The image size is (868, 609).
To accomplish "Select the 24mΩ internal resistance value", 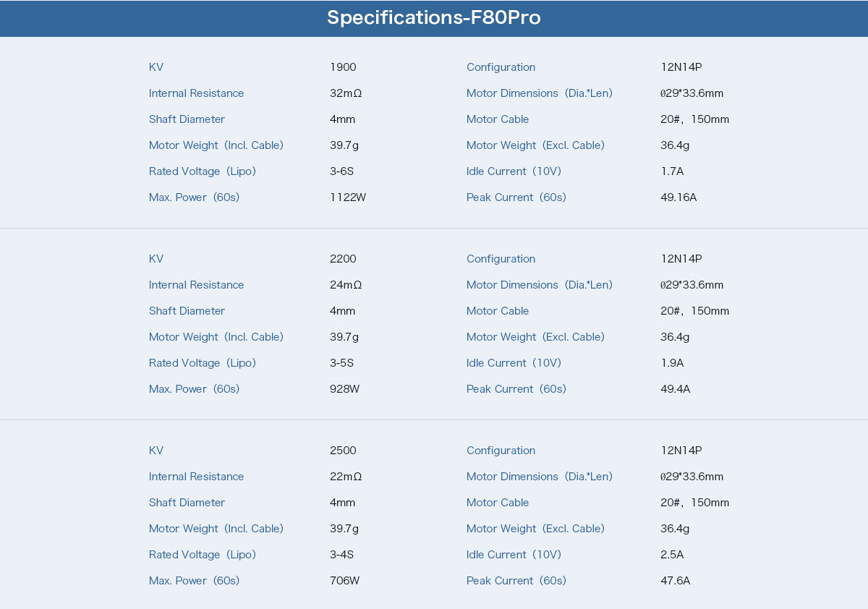I will click(x=346, y=285).
